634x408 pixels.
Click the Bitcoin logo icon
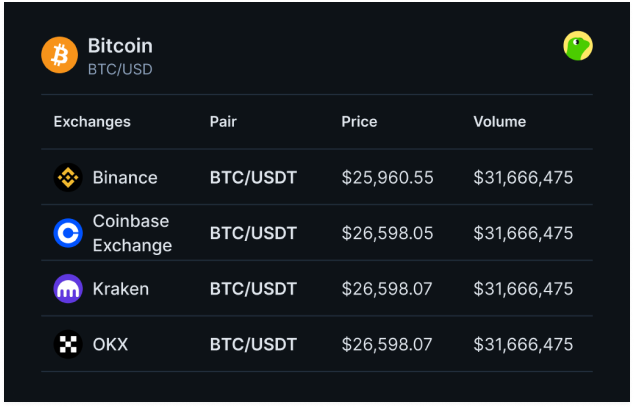59,55
